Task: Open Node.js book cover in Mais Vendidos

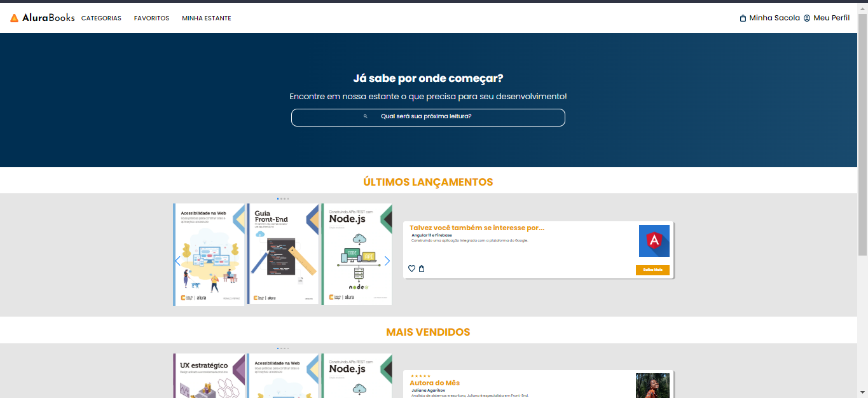Action: pos(357,376)
